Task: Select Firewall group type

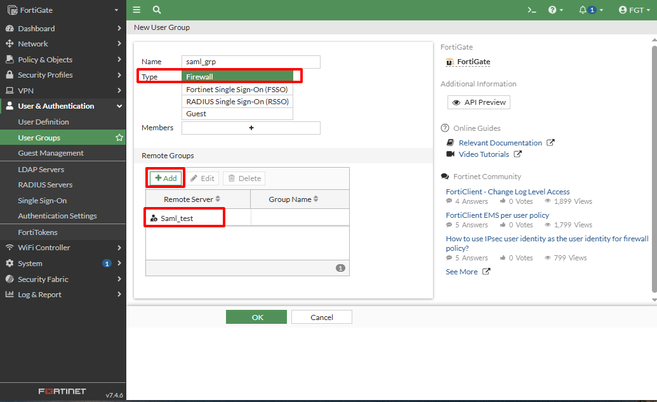Action: click(x=237, y=76)
